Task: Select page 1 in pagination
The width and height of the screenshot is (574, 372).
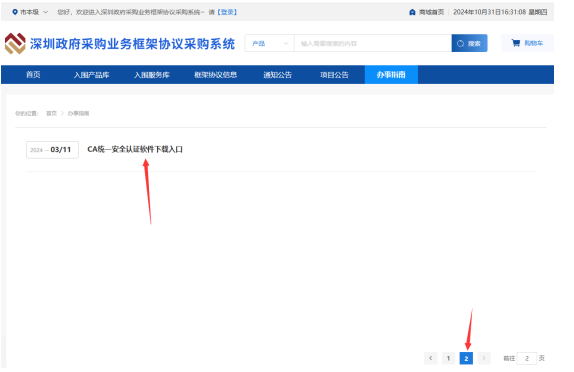Action: 448,358
